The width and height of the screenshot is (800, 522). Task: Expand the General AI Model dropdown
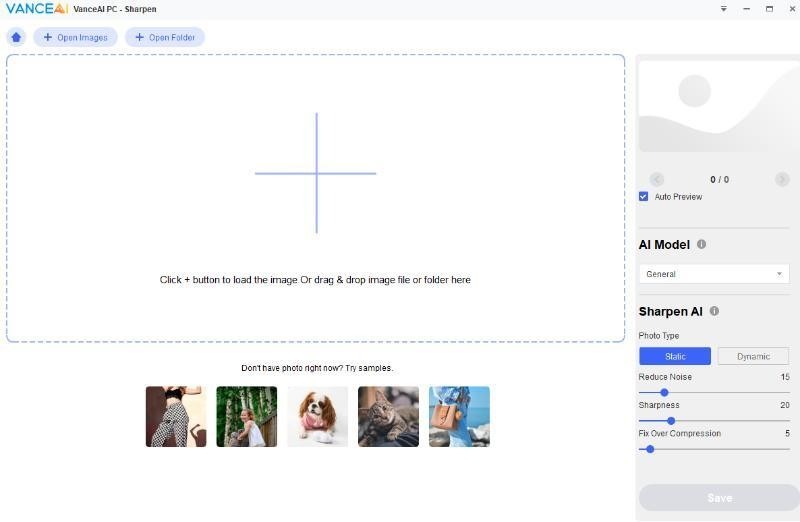point(714,274)
